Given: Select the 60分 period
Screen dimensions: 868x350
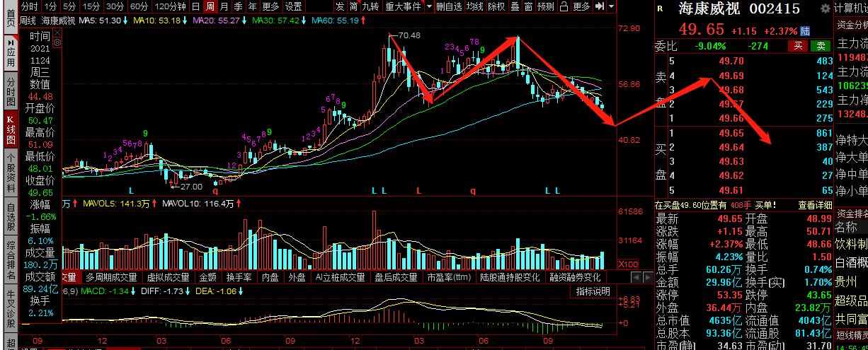Looking at the screenshot, I should click(x=139, y=6).
